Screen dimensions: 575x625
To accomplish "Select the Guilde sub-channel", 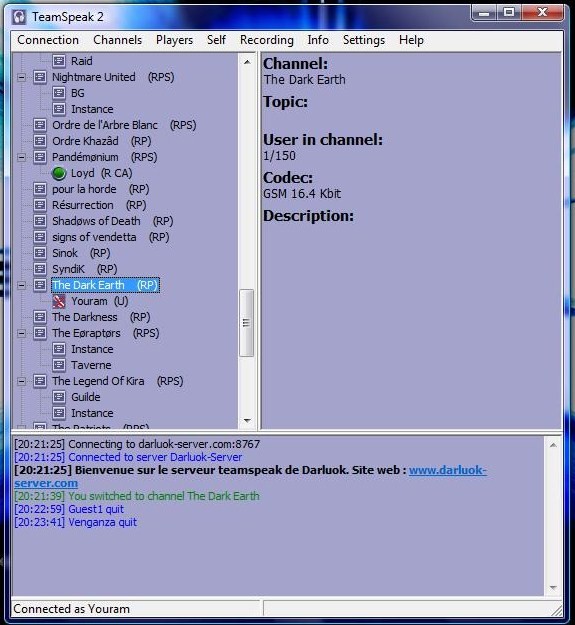I will tap(86, 397).
